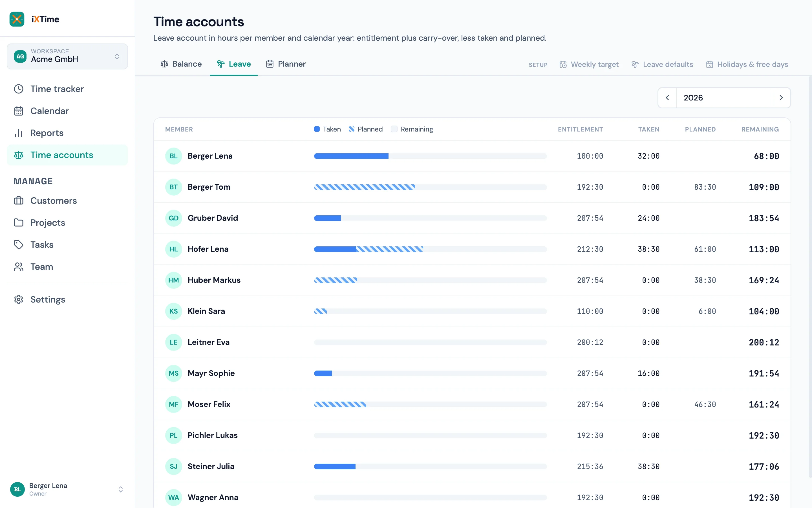Screen dimensions: 812x508
Task: Click the Entitlement column header
Action: tap(580, 129)
